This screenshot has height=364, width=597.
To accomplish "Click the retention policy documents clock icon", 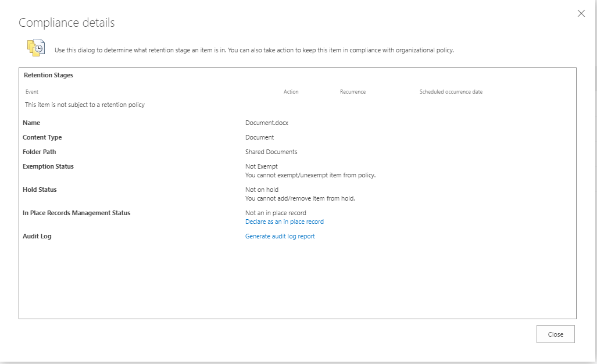I will click(36, 48).
